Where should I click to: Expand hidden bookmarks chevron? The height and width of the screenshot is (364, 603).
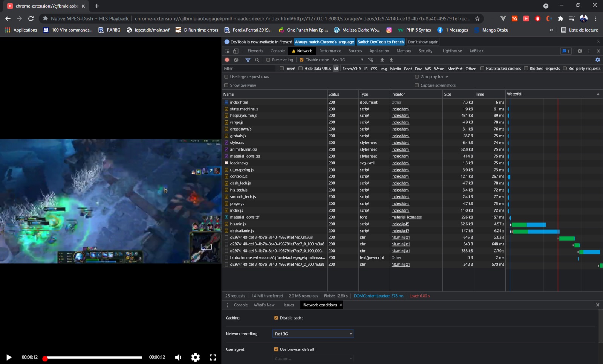552,30
